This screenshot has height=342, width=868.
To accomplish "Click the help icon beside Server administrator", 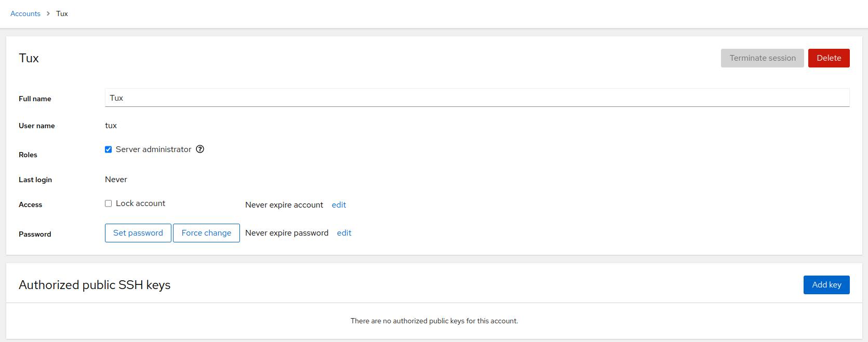I will [x=200, y=149].
